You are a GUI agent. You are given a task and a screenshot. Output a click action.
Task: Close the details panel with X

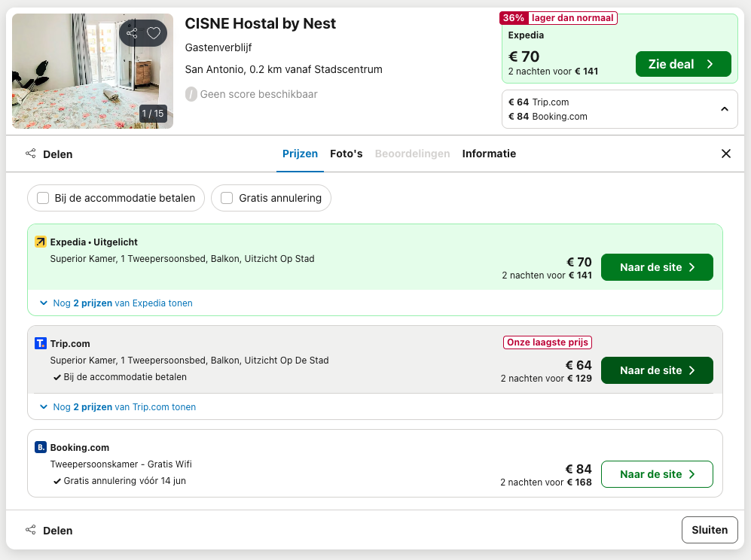(725, 154)
